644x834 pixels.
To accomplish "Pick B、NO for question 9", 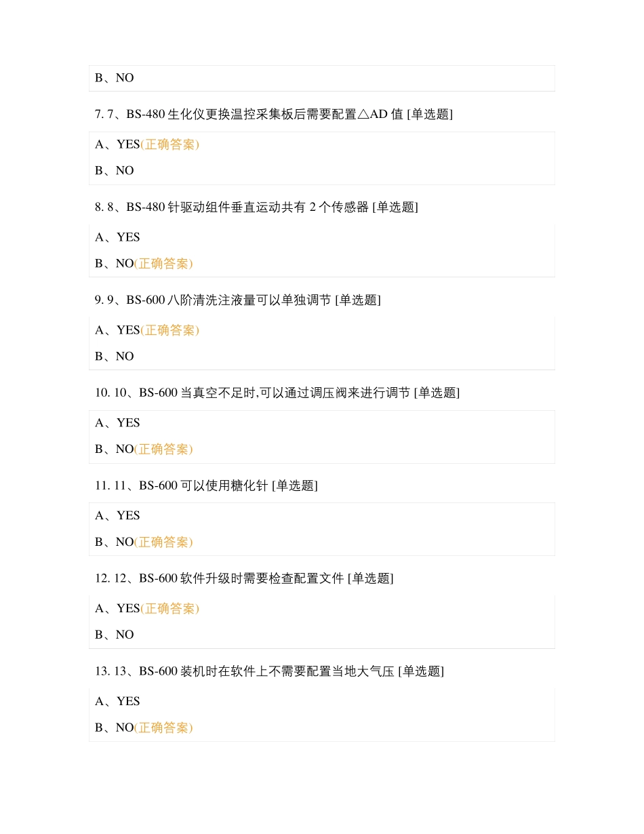I will 115,356.
